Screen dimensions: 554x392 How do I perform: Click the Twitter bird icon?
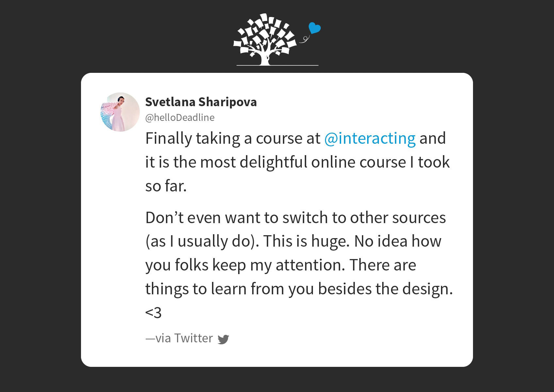point(223,339)
